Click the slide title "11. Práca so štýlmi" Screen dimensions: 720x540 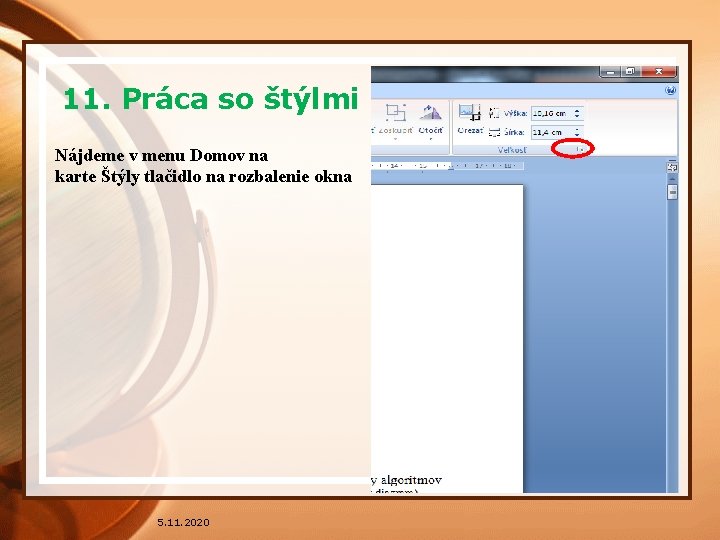coord(211,99)
